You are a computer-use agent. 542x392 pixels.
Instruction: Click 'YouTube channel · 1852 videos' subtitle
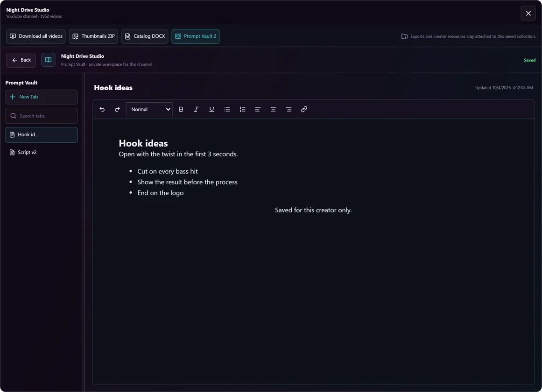pos(34,16)
